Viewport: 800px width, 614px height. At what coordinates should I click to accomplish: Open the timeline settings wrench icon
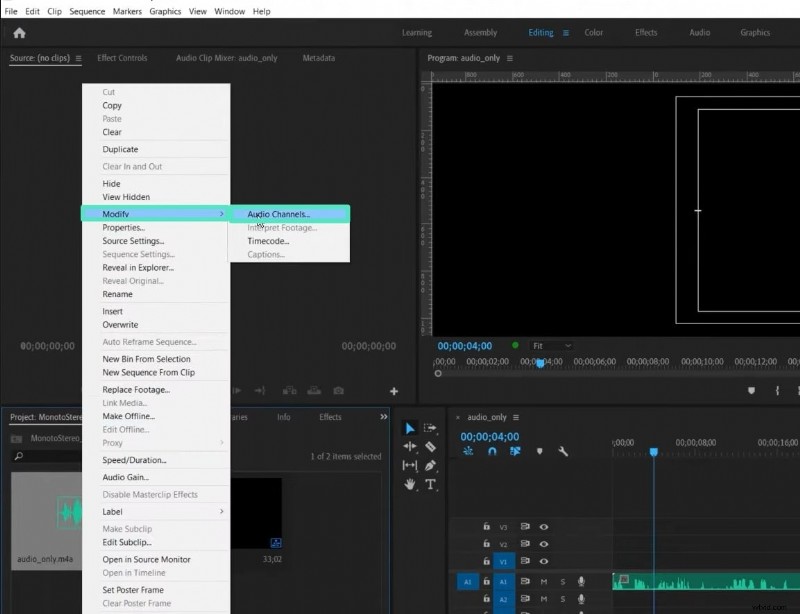coord(562,452)
